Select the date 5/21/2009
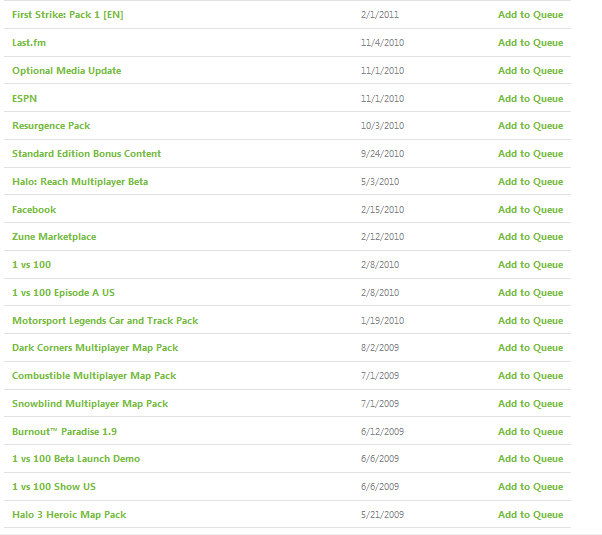Screen dimensions: 602x535 click(382, 515)
